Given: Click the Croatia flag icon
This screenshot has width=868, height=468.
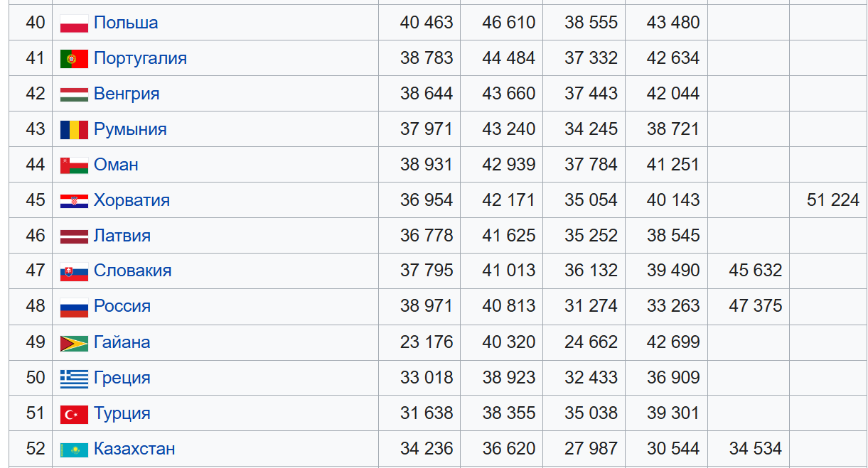Looking at the screenshot, I should click(74, 201).
